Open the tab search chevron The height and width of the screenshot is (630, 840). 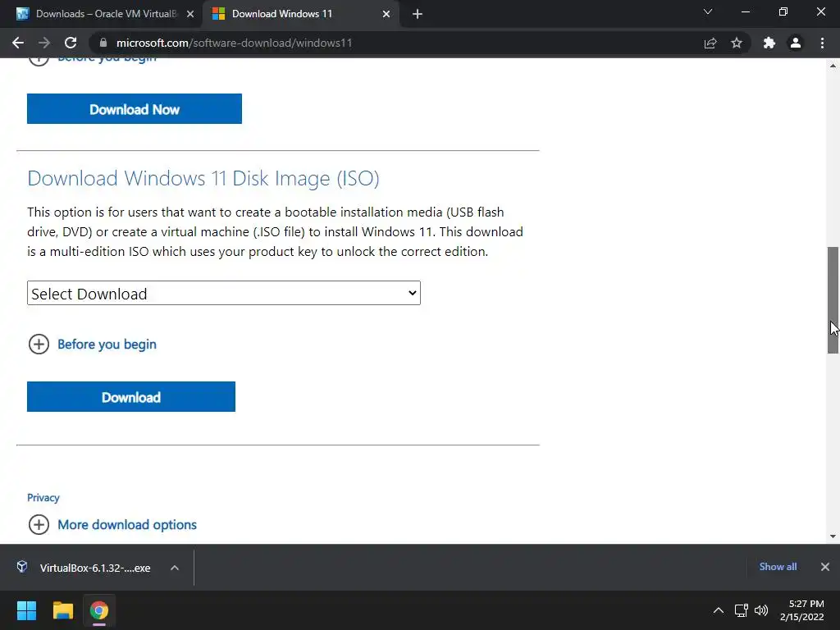(x=708, y=11)
